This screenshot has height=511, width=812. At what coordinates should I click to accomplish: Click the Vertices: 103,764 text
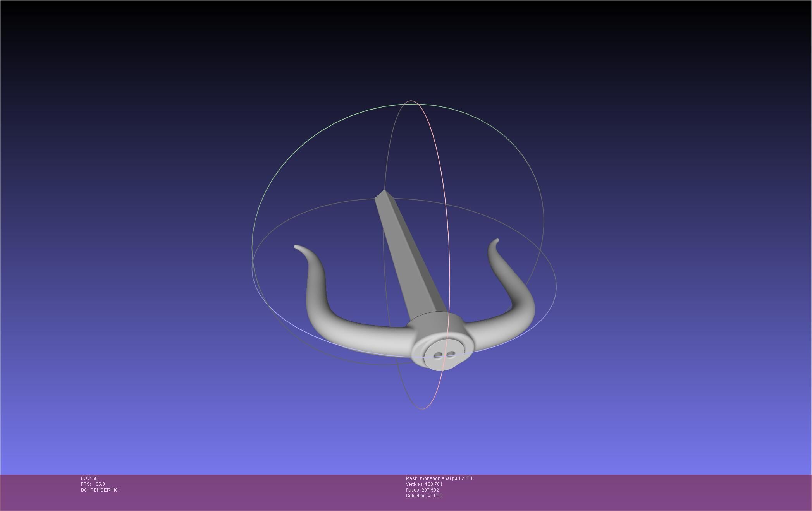[x=424, y=484]
